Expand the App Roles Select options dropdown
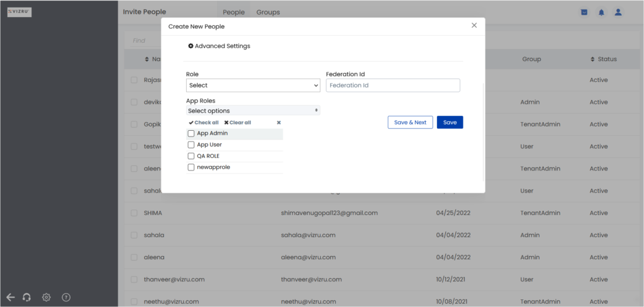This screenshot has width=644, height=307. (x=253, y=111)
